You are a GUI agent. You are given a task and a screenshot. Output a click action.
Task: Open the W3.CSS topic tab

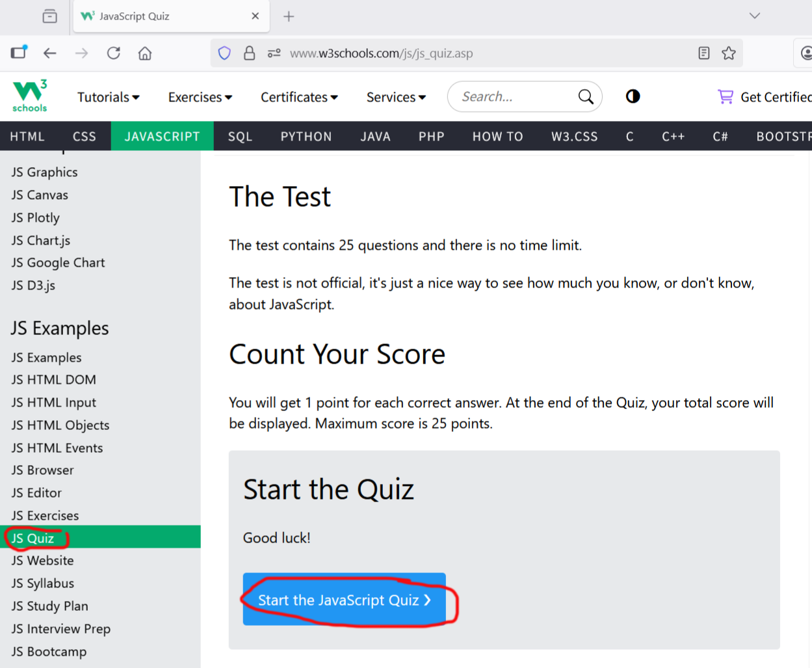[x=575, y=136]
